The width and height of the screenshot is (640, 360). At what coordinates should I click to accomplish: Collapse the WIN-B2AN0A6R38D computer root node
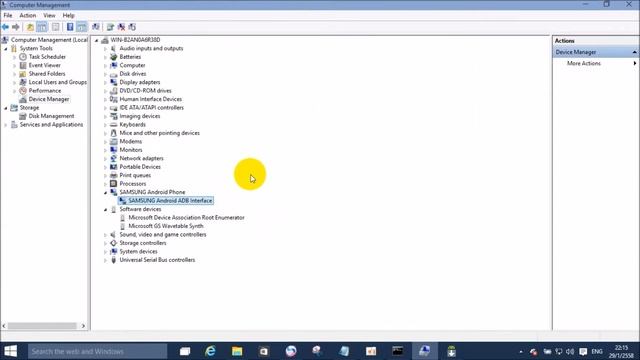coord(96,40)
